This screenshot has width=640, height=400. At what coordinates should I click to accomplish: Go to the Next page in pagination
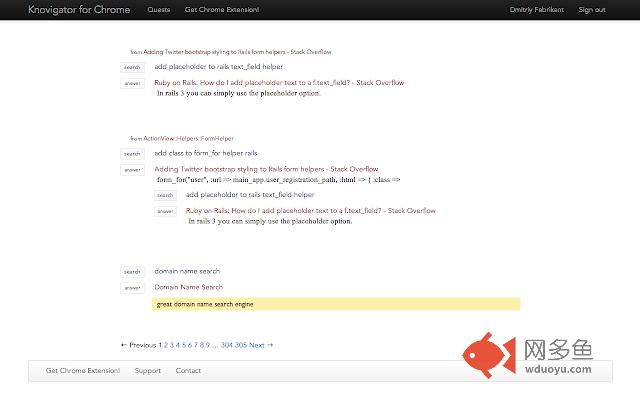261,345
